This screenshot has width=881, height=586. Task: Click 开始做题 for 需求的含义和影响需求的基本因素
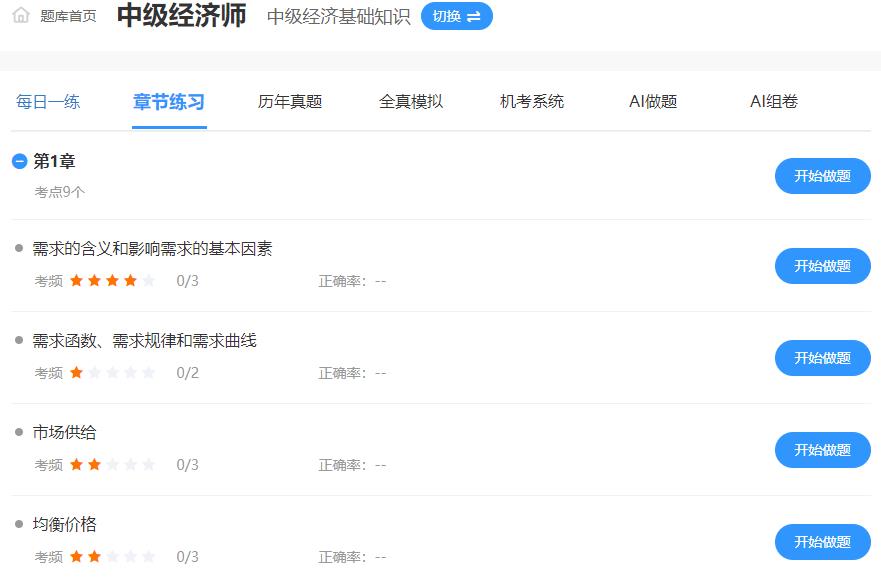tap(822, 266)
